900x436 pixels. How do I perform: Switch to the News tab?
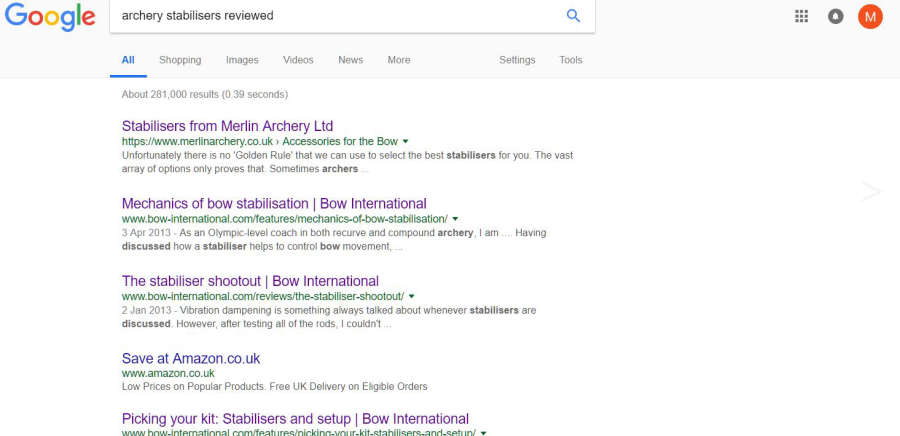(351, 60)
